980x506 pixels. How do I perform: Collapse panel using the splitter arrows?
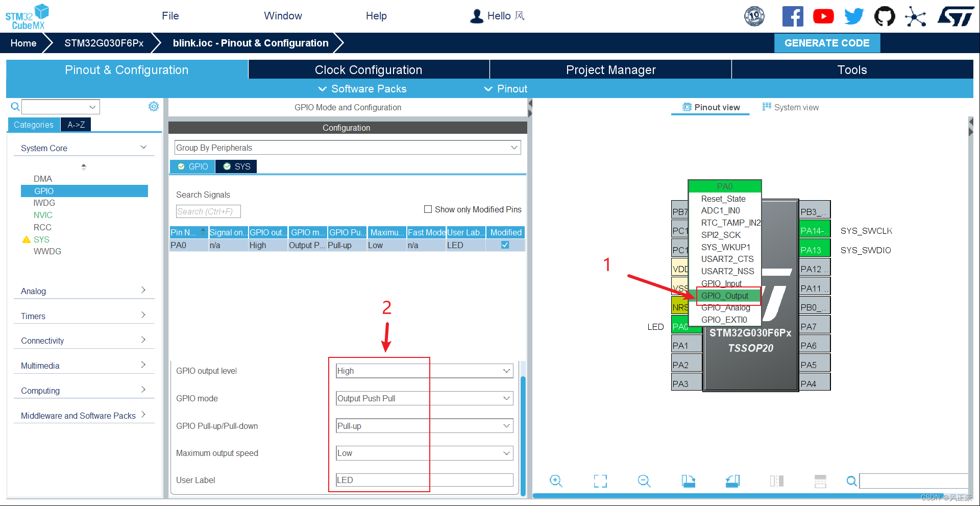(x=530, y=108)
